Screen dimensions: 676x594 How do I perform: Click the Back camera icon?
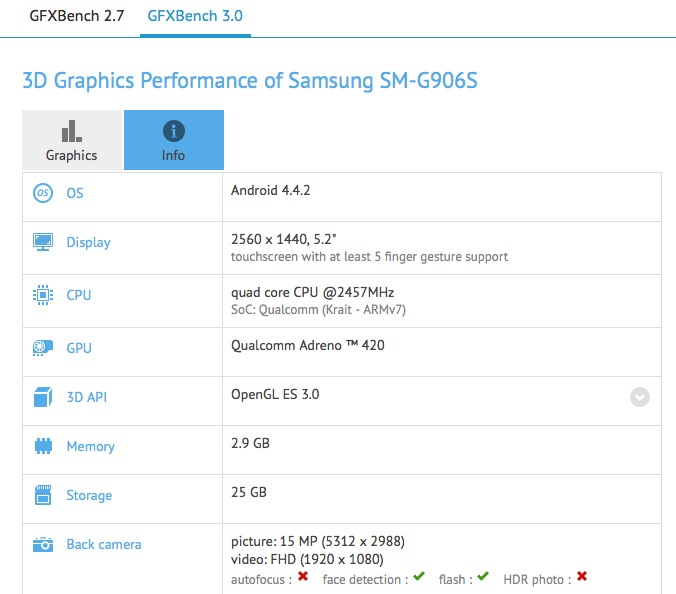43,545
